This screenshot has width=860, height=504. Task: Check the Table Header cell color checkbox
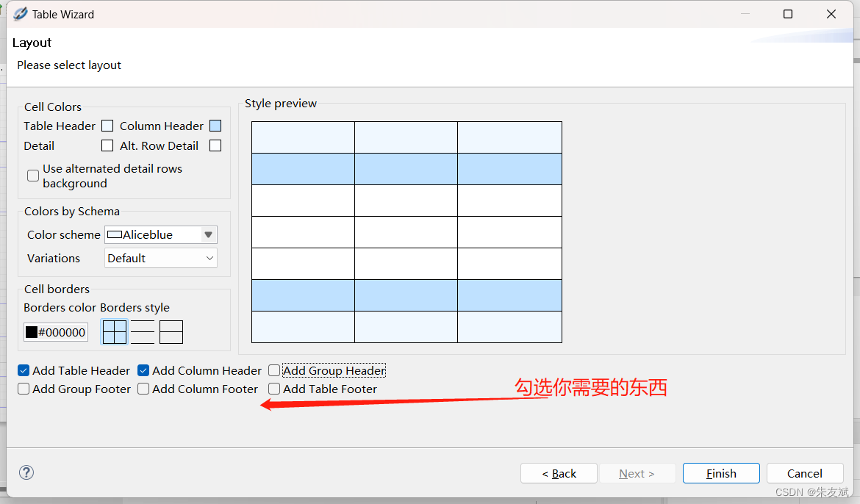[107, 126]
